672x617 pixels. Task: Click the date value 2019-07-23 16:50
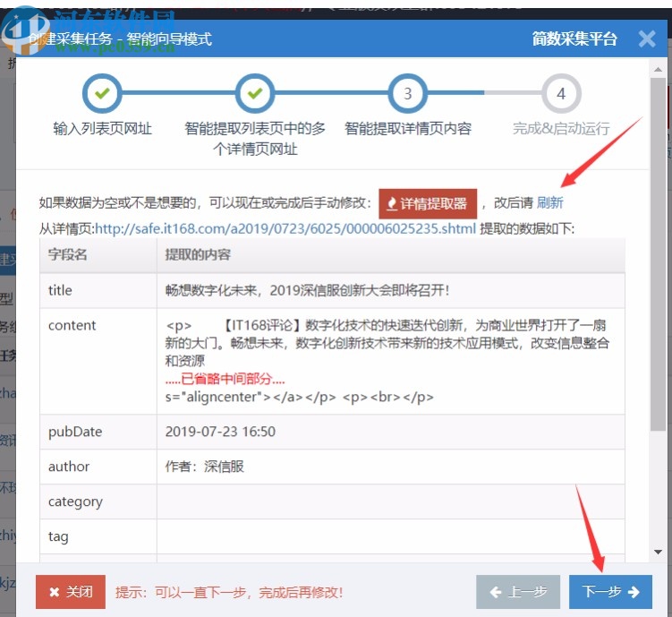pos(220,432)
